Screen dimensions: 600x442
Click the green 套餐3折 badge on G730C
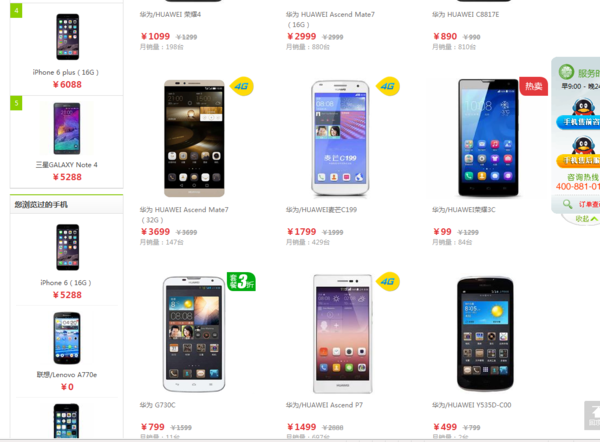(241, 282)
